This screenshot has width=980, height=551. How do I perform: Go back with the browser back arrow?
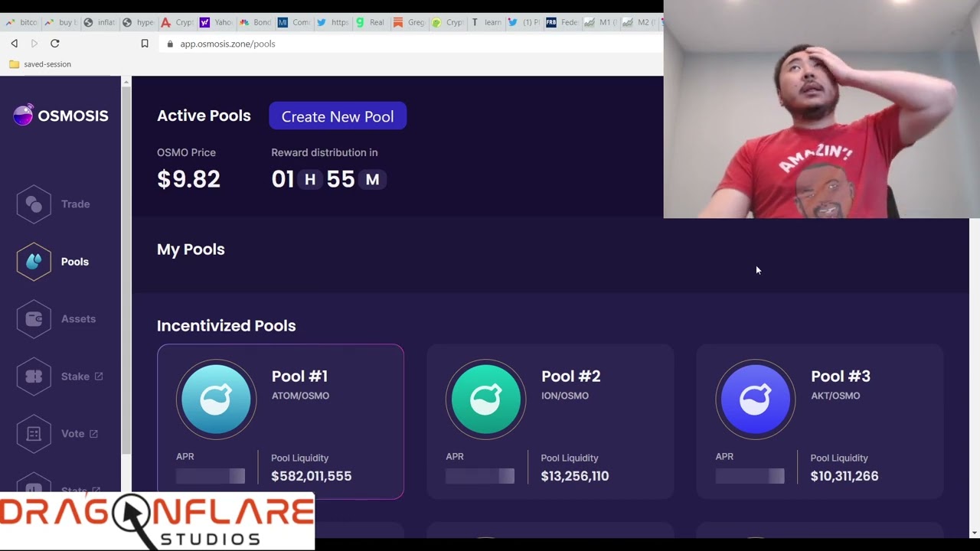coord(14,44)
